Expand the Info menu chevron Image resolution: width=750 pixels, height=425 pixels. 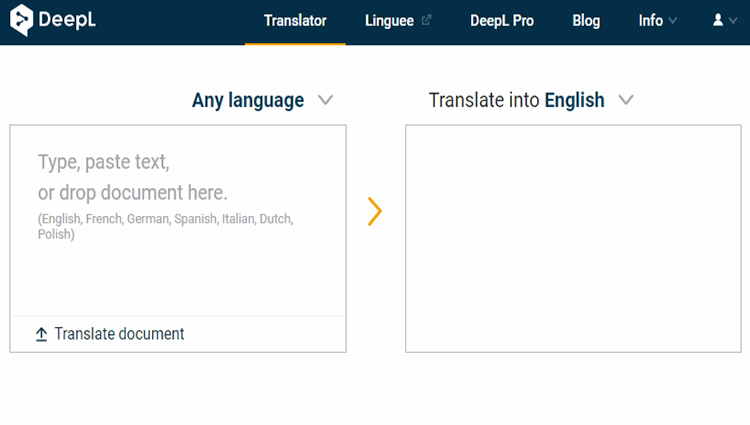(673, 21)
